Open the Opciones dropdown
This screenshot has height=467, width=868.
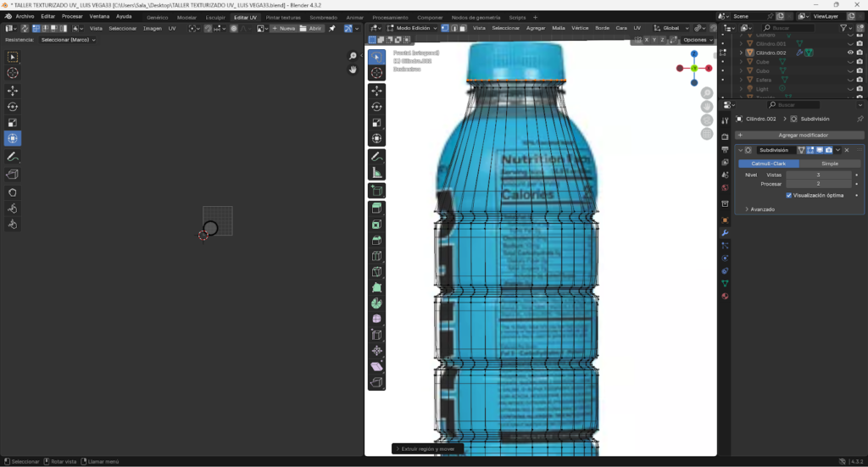(698, 40)
